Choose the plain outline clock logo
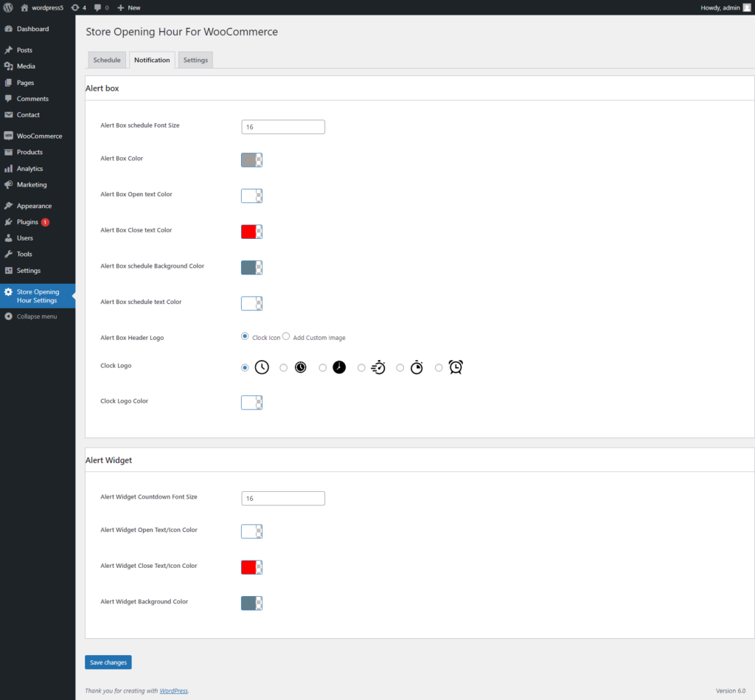Viewport: 755px width, 700px height. pyautogui.click(x=245, y=367)
